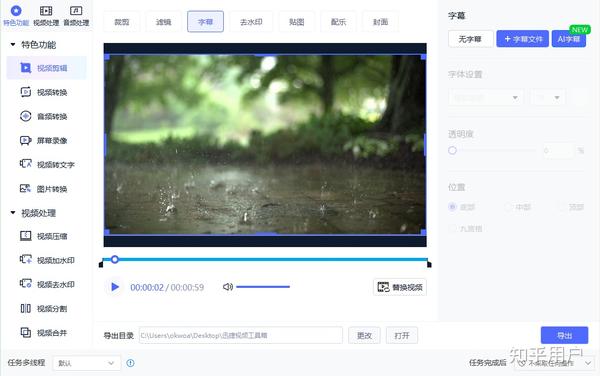Click the bottom-right crop handle on video
This screenshot has height=376, width=600.
[x=423, y=232]
